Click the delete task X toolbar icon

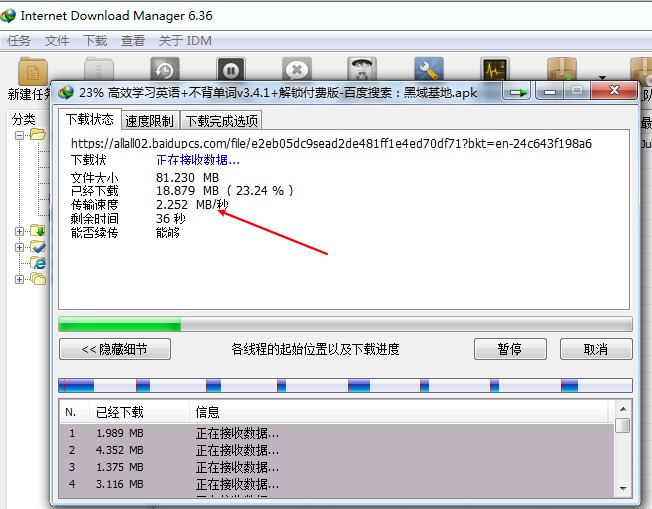(296, 69)
